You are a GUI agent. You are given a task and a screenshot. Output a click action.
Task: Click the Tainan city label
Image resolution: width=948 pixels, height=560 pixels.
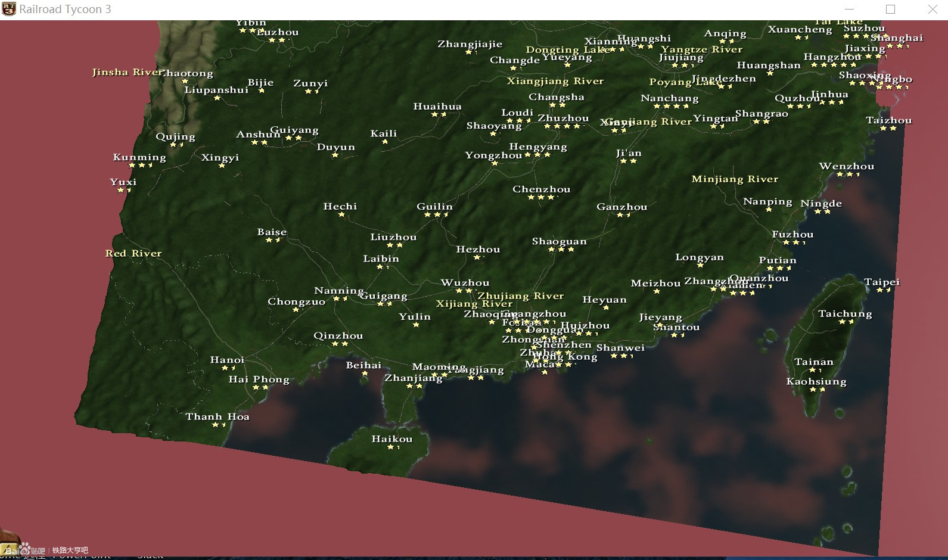(814, 362)
